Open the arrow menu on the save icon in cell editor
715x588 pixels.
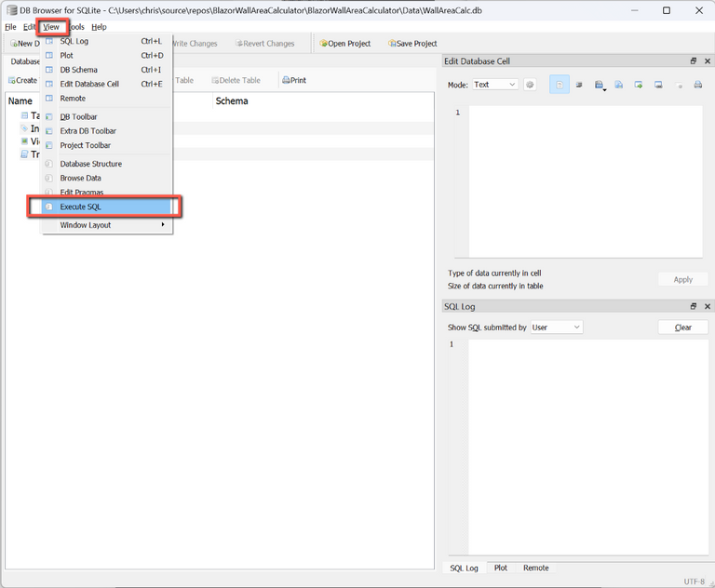click(x=604, y=90)
